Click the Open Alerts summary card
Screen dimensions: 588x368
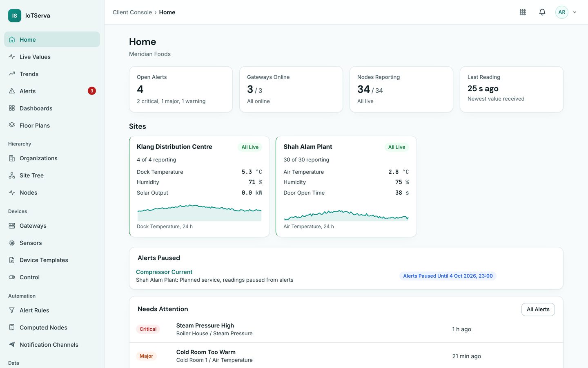pyautogui.click(x=181, y=89)
